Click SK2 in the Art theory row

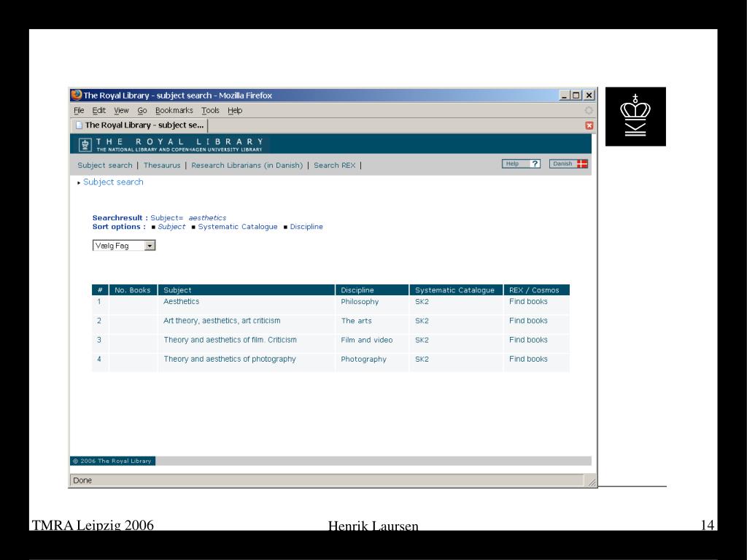pyautogui.click(x=422, y=321)
